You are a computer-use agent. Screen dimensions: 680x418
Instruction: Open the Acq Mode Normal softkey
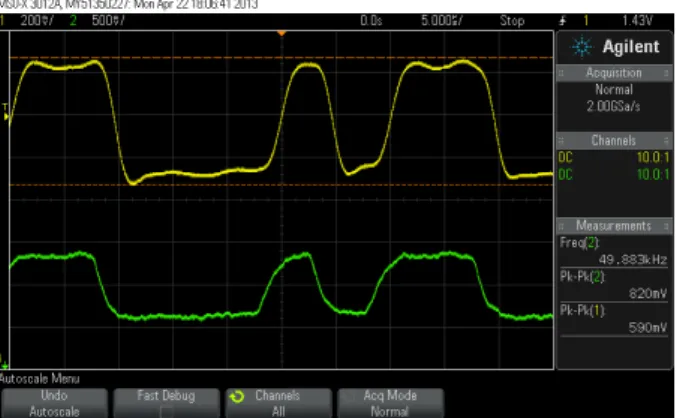click(x=390, y=403)
